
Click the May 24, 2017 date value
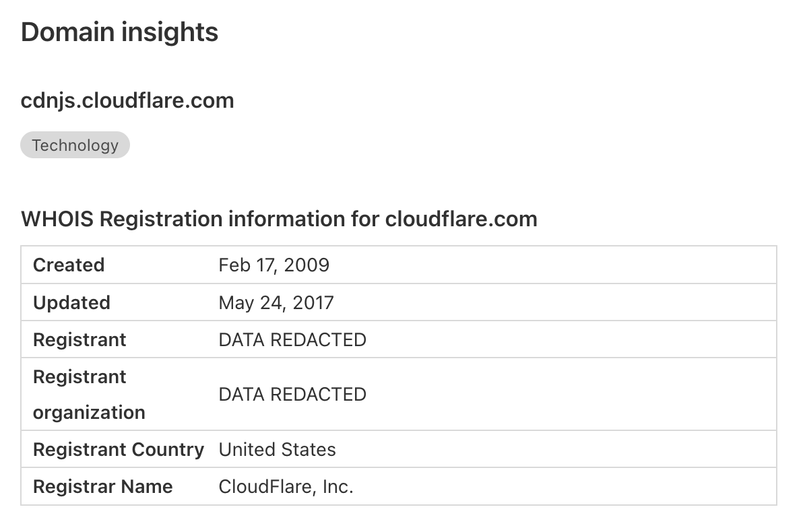276,302
